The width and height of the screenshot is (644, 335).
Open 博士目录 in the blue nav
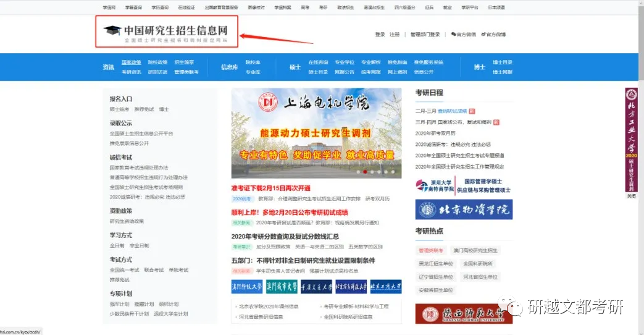click(x=503, y=62)
